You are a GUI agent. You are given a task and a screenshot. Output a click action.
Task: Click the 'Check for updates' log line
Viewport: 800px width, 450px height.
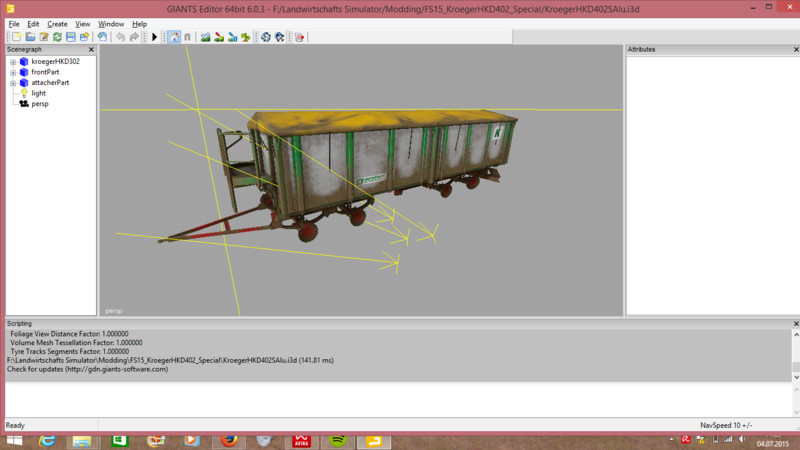click(87, 369)
